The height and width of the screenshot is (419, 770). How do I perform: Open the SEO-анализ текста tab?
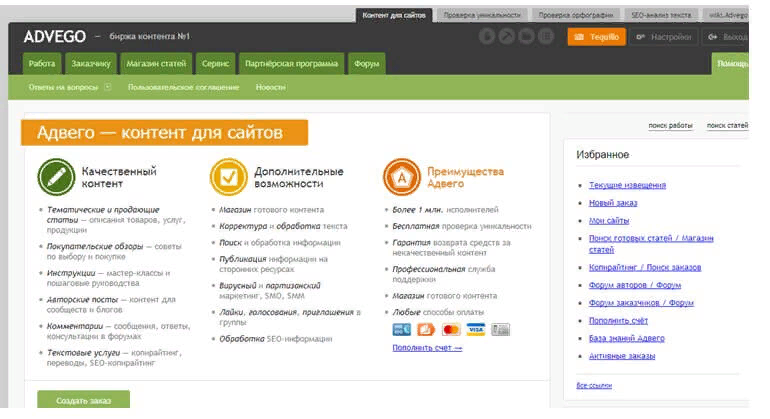coord(661,15)
